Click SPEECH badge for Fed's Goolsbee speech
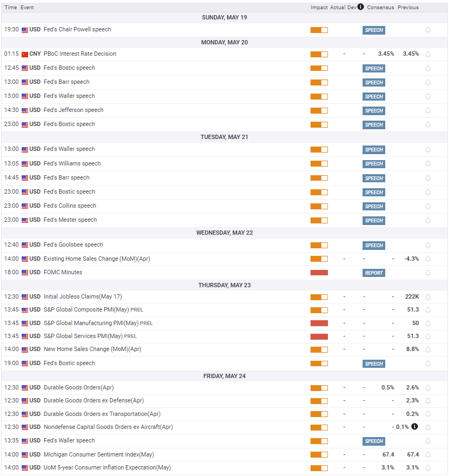449x476 pixels. click(x=373, y=245)
